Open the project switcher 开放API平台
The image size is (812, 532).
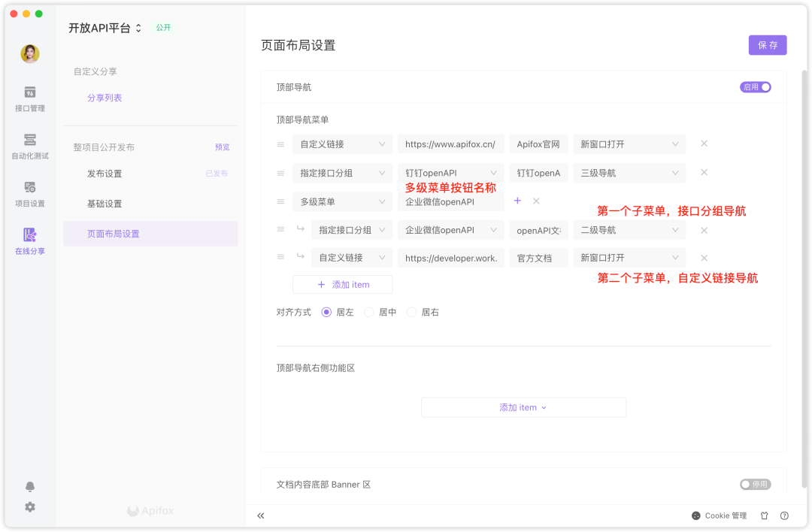(105, 28)
